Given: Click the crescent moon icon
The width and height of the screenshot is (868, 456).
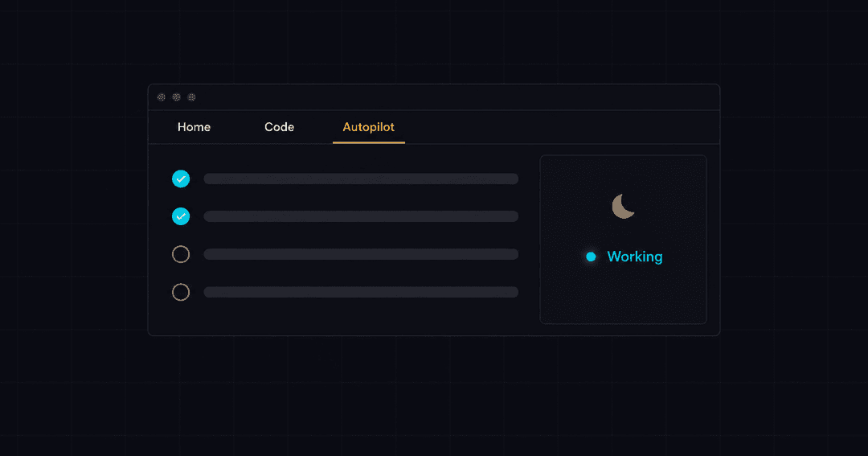Looking at the screenshot, I should [x=623, y=206].
